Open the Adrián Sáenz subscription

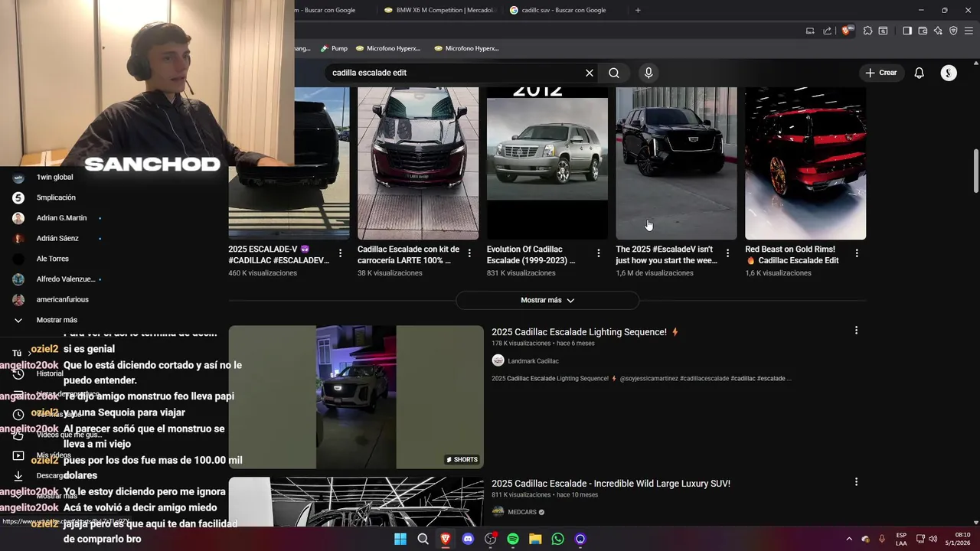pyautogui.click(x=57, y=238)
